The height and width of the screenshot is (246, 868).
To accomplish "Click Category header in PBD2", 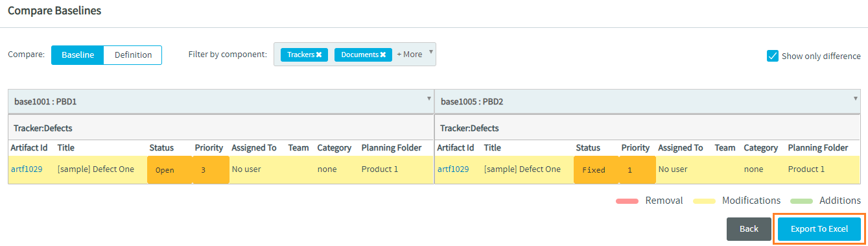I will tap(761, 148).
